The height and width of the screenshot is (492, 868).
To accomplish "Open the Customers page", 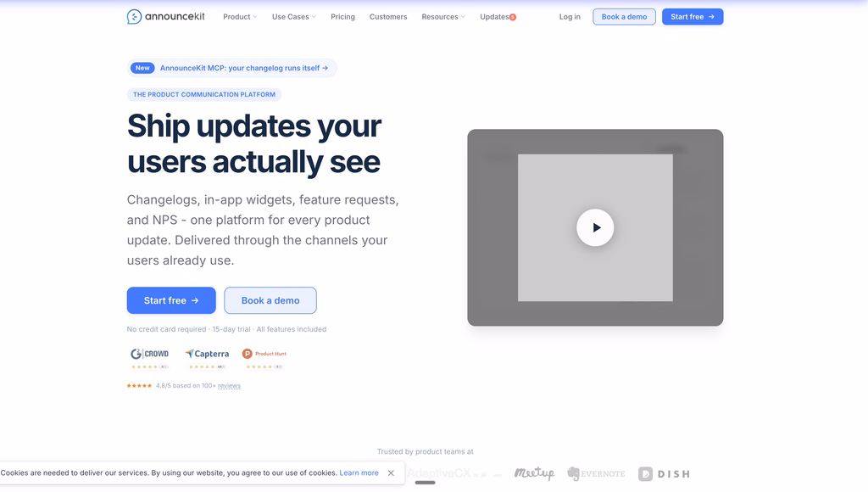I will point(388,17).
